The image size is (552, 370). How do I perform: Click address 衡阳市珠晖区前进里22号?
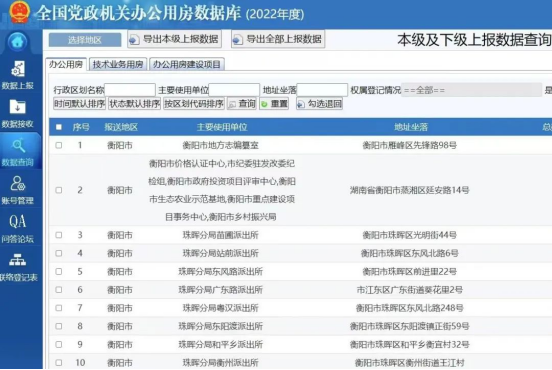point(409,271)
